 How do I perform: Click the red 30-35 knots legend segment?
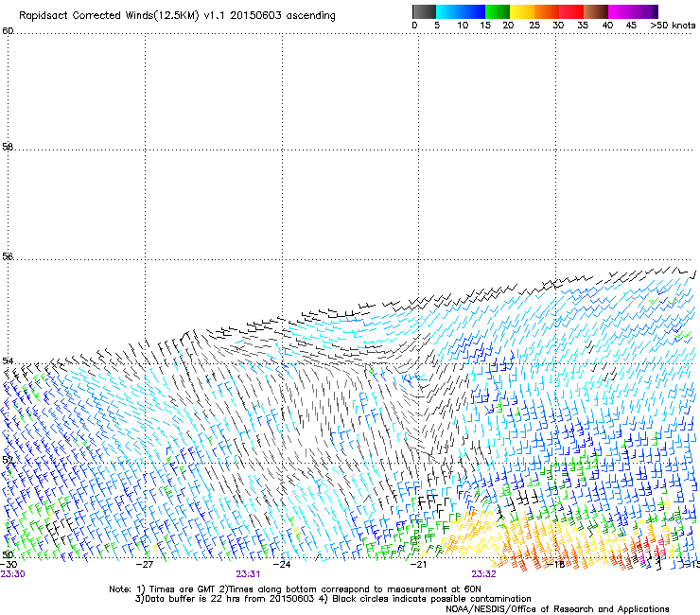(571, 11)
